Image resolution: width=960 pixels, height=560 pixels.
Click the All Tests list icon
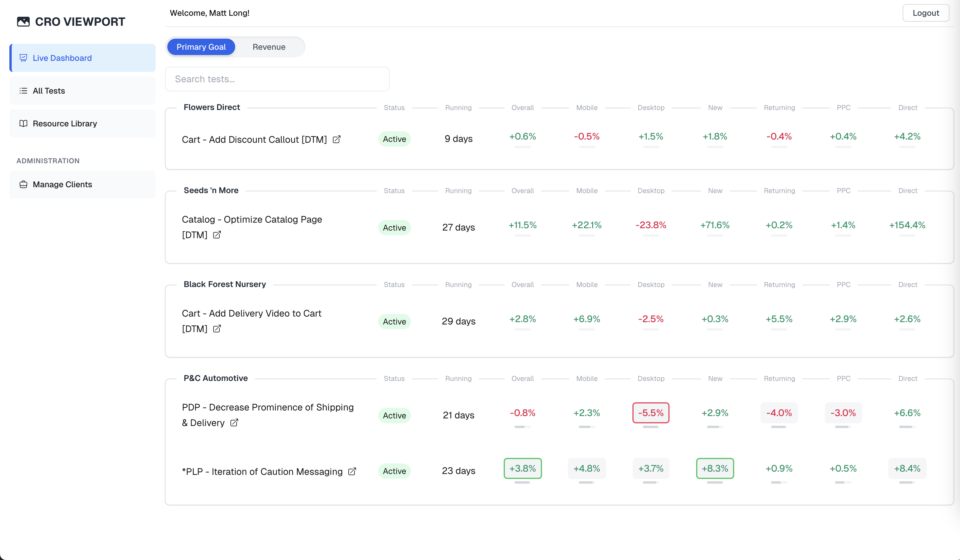click(23, 91)
